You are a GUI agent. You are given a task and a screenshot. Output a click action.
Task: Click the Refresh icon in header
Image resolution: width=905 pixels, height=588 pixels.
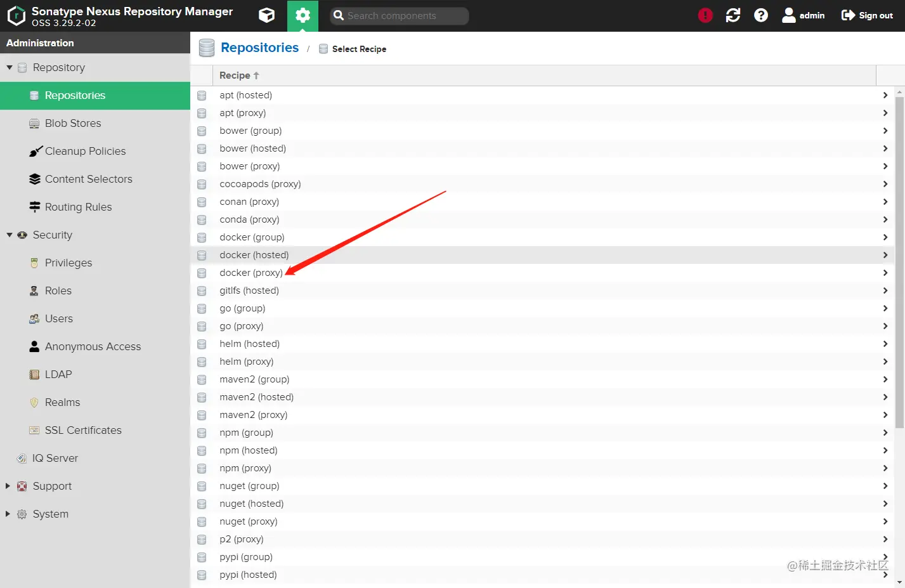733,15
